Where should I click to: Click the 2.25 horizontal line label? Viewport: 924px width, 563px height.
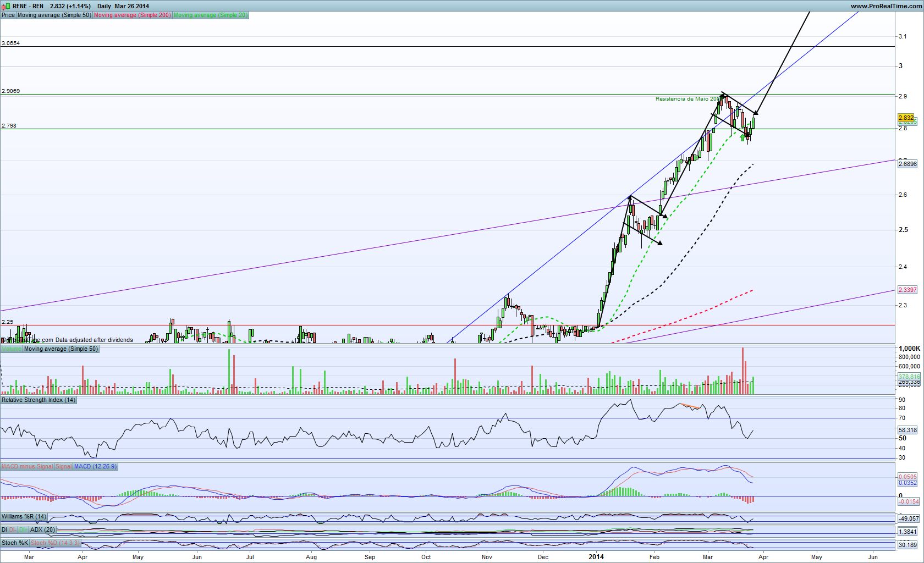(7, 322)
